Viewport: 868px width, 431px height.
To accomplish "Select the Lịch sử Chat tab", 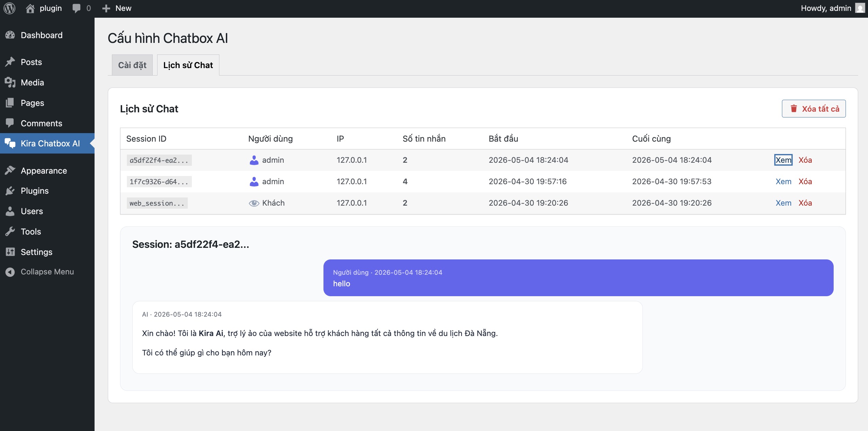I will (188, 65).
